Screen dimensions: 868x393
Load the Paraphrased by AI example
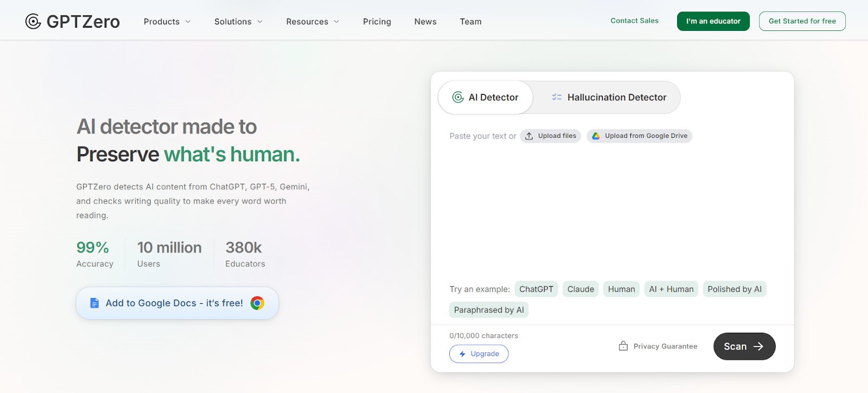tap(489, 310)
